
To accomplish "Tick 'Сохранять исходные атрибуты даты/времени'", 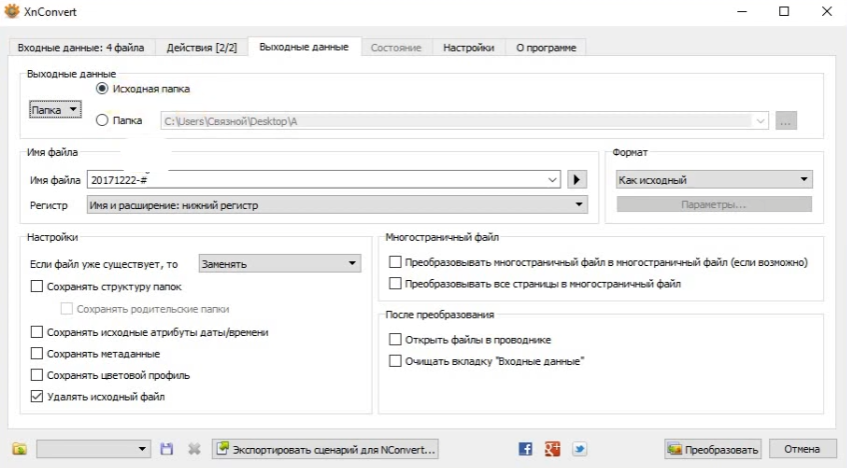I will coord(36,332).
